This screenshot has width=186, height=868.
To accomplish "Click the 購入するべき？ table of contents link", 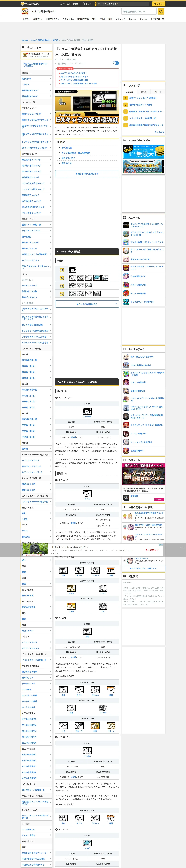I will tap(69, 158).
